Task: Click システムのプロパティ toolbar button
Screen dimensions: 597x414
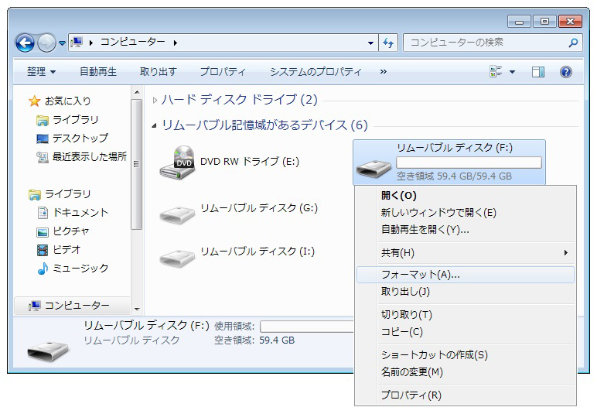Action: coord(315,72)
